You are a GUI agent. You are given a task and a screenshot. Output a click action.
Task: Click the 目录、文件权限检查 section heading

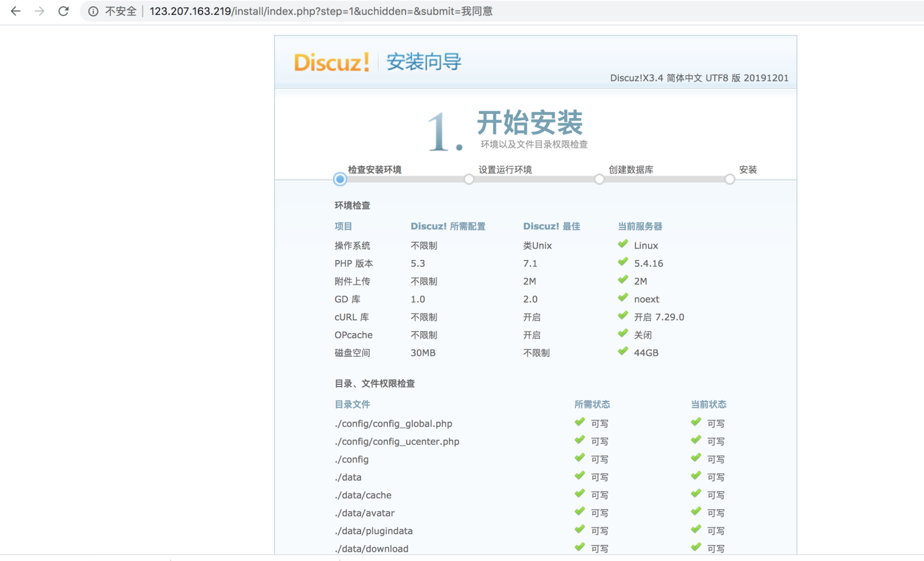[375, 384]
